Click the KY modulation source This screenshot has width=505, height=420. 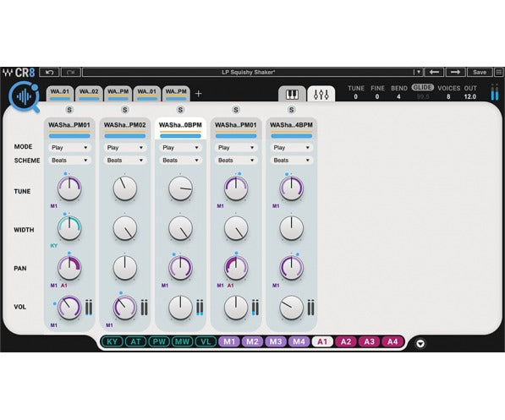pyautogui.click(x=112, y=341)
